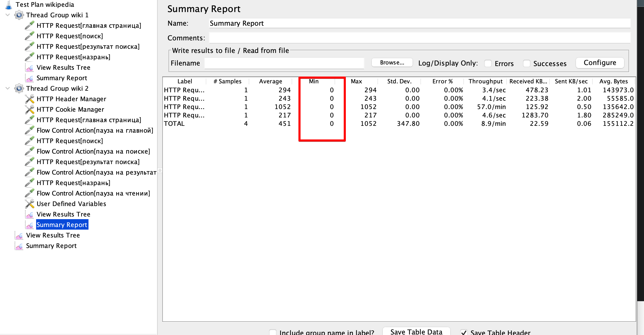The width and height of the screenshot is (644, 335).
Task: Click the HTTP Header Manager wrench icon
Action: point(30,99)
